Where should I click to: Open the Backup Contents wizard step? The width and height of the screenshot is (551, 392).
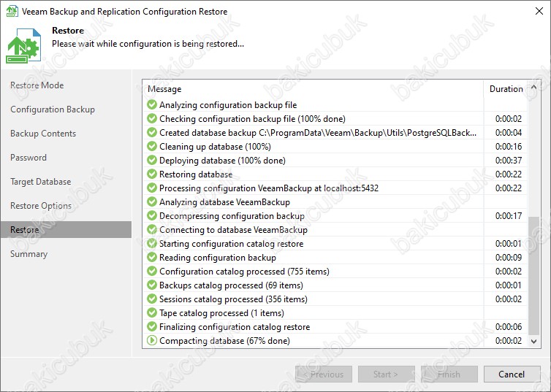43,134
